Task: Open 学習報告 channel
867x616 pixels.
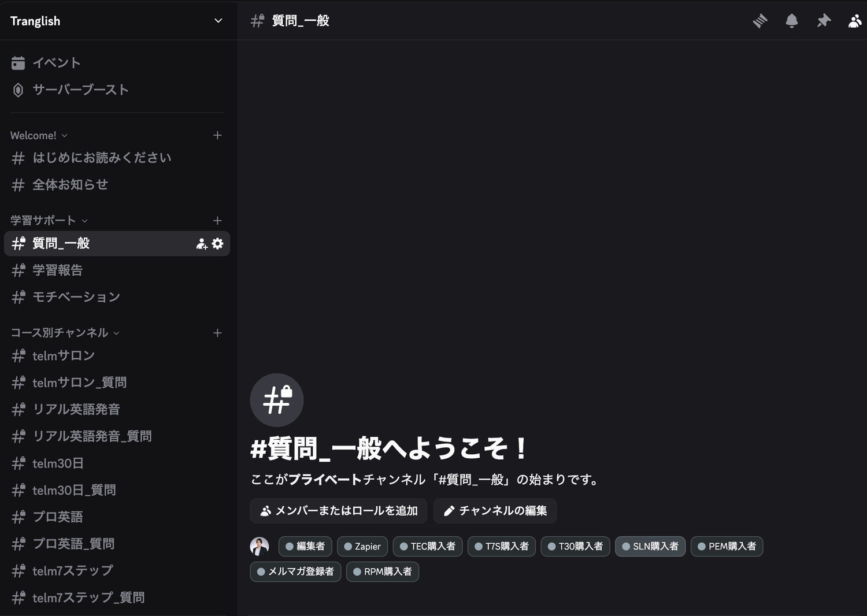Action: point(117,270)
